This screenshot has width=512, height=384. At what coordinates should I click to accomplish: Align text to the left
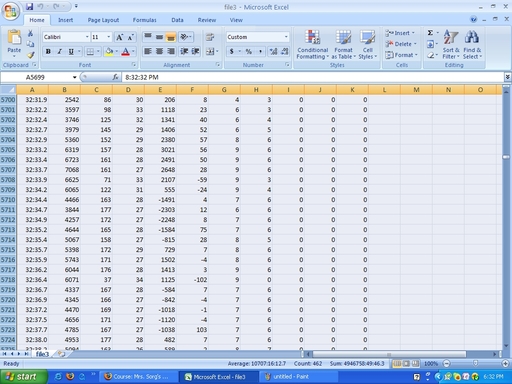148,51
